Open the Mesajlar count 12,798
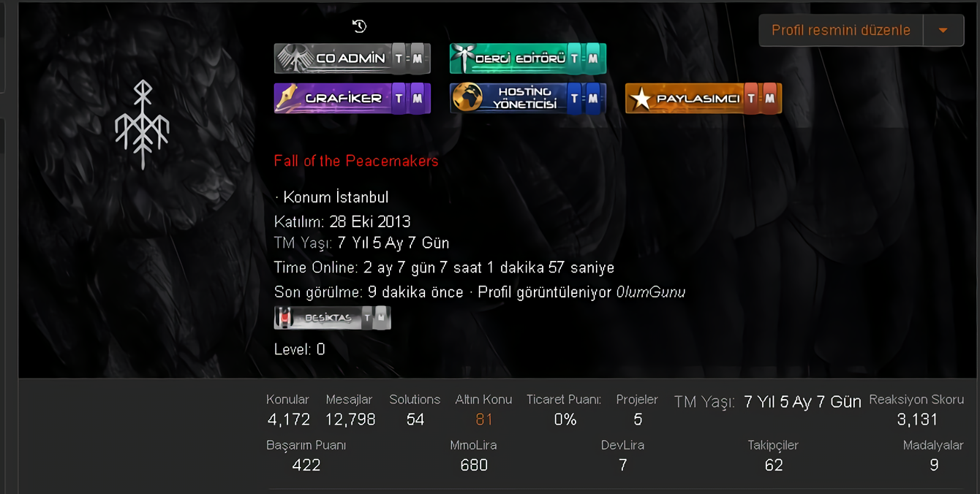Viewport: 980px width, 494px height. click(350, 419)
